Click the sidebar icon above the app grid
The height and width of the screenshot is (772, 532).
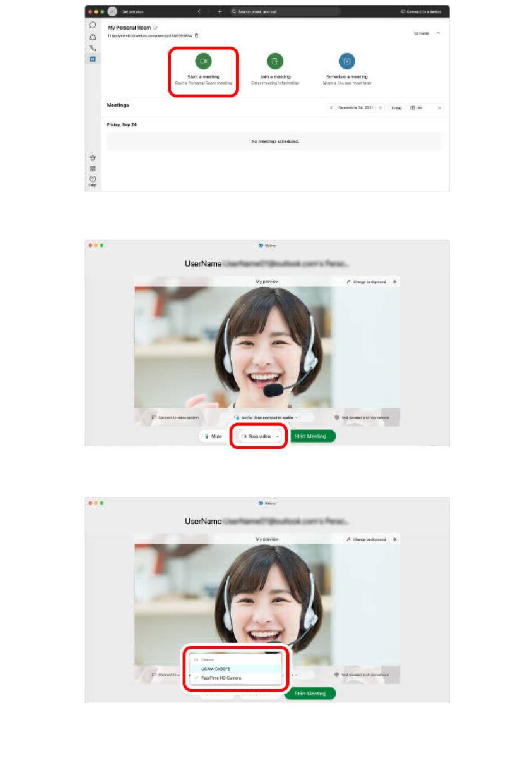92,158
